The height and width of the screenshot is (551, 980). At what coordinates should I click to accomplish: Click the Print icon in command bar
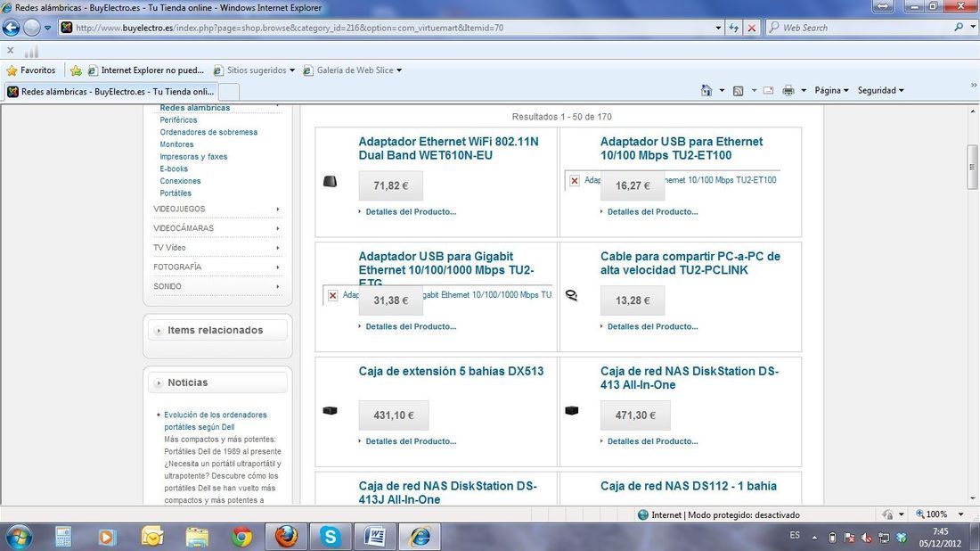[788, 90]
